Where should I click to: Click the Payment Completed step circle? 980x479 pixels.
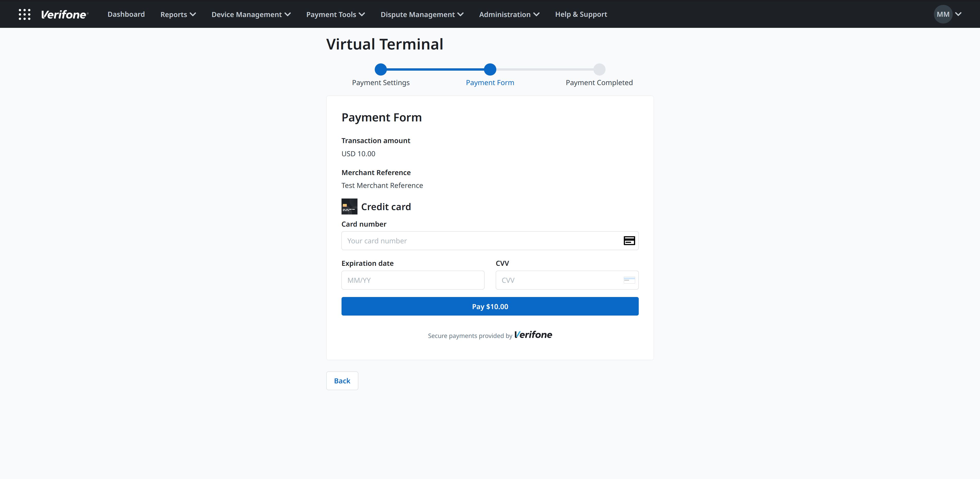click(x=599, y=69)
